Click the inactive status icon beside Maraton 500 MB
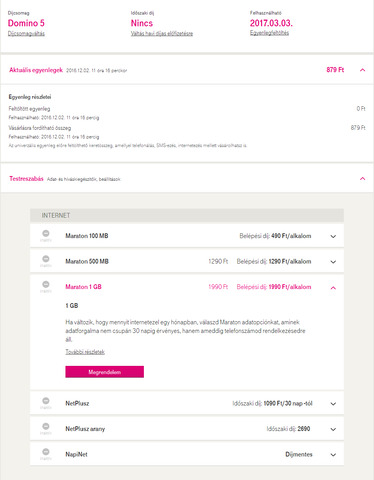The height and width of the screenshot is (480, 374). point(46,259)
